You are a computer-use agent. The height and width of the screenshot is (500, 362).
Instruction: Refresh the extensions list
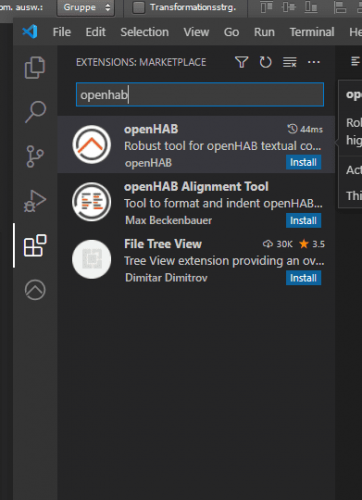click(266, 62)
